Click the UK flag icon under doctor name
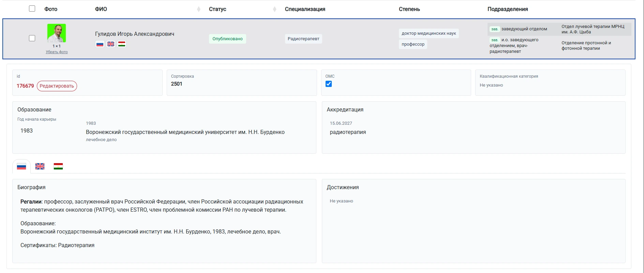 pyautogui.click(x=111, y=44)
